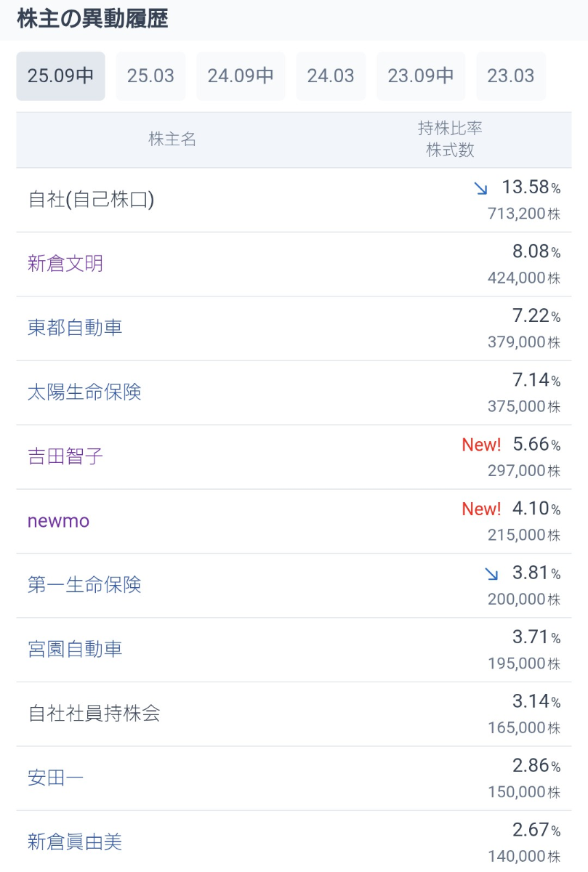Click the 太陽生命保険 shareholder link

(84, 392)
